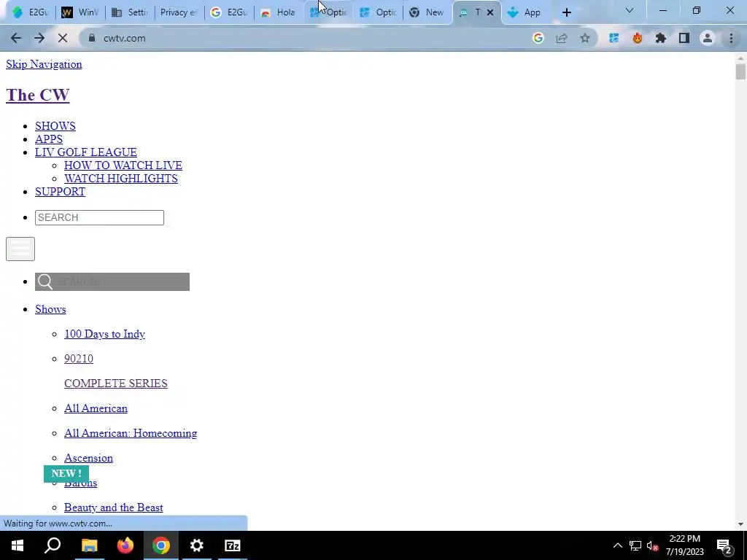The width and height of the screenshot is (747, 560).
Task: Open the notification center icon
Action: 724,545
